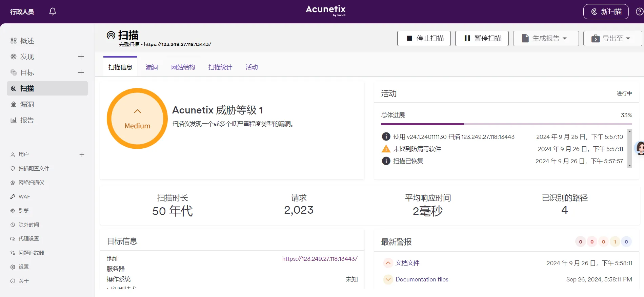Click the Vulnerabilities (漏洞) bug icon in sidebar

coord(14,104)
